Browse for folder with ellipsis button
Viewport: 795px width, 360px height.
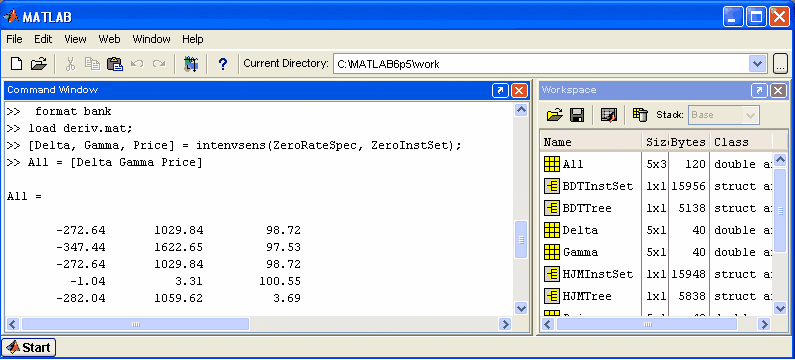click(780, 64)
